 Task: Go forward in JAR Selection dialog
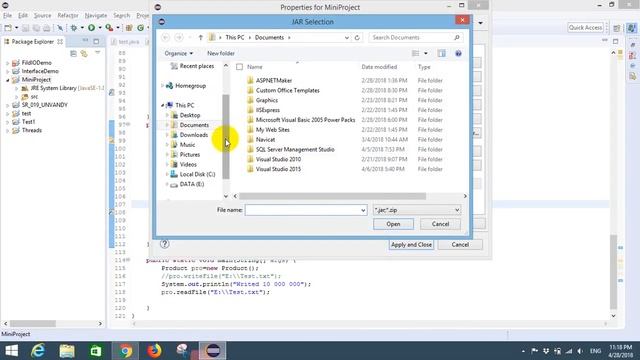pyautogui.click(x=179, y=38)
